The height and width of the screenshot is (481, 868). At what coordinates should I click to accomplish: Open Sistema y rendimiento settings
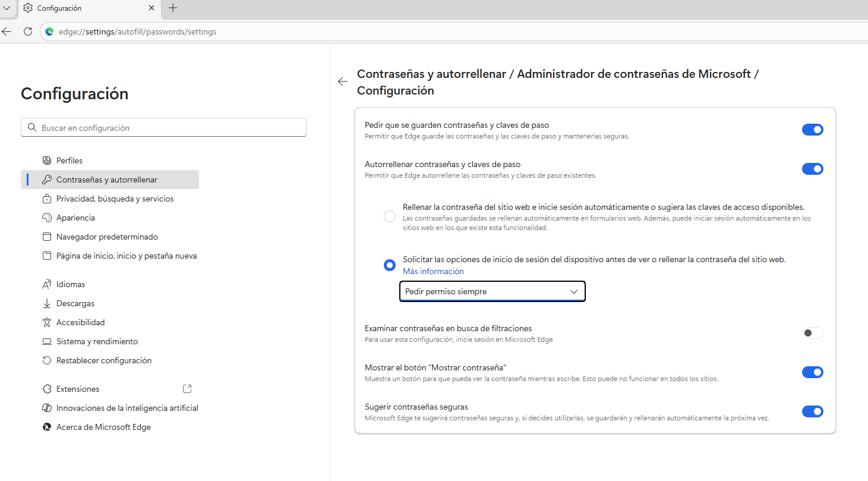tap(110, 341)
